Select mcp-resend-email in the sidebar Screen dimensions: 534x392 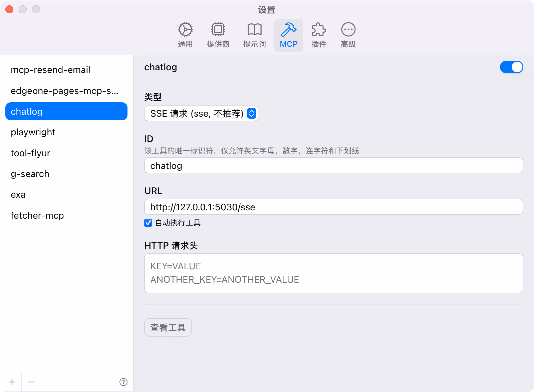50,70
